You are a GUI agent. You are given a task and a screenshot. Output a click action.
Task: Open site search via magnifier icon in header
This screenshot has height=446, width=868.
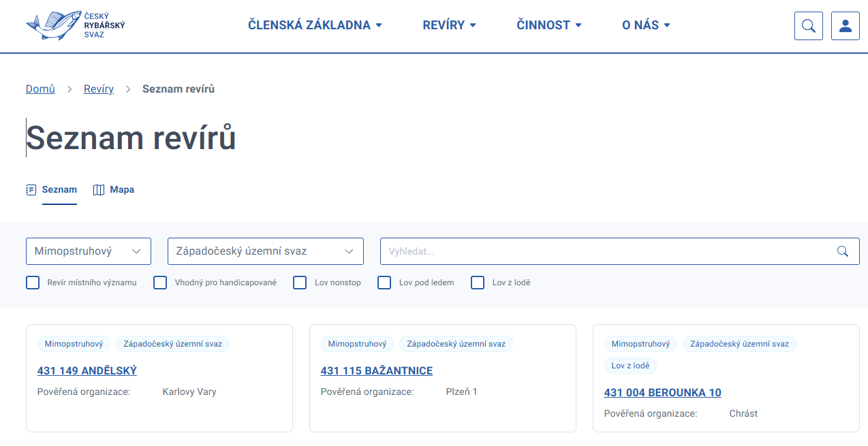pos(809,26)
